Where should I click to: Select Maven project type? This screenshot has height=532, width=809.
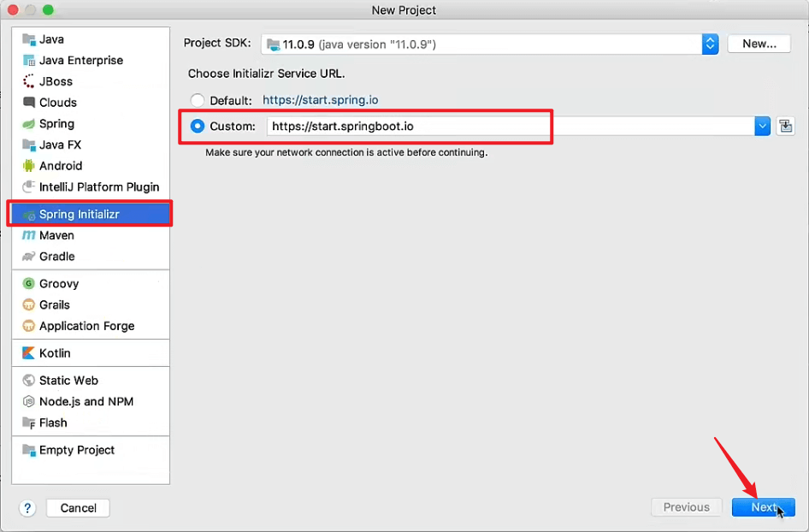pos(91,235)
